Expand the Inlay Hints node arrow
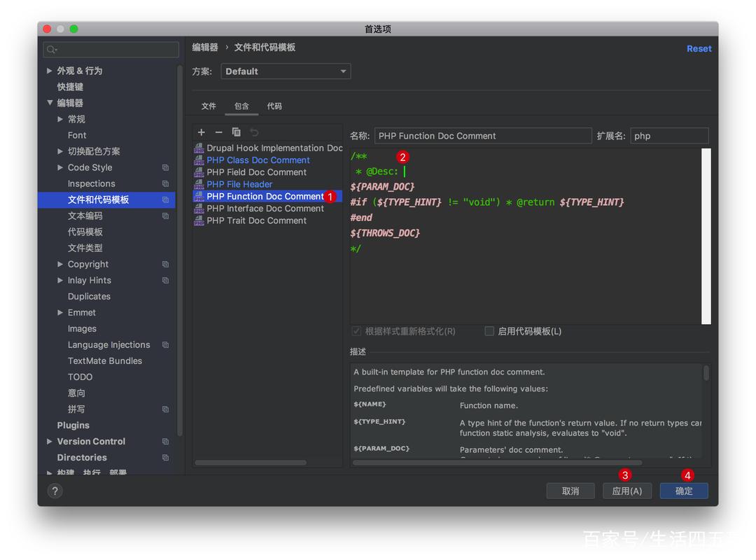Image resolution: width=756 pixels, height=560 pixels. coord(59,280)
